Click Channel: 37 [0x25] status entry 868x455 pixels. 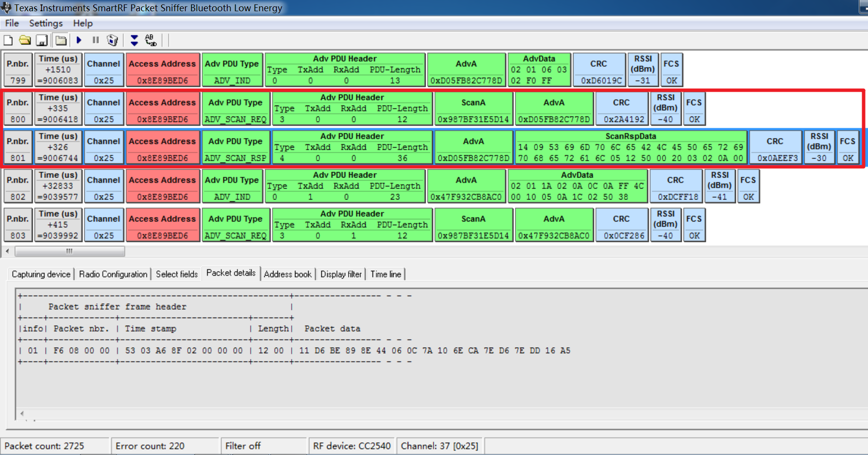click(x=439, y=446)
